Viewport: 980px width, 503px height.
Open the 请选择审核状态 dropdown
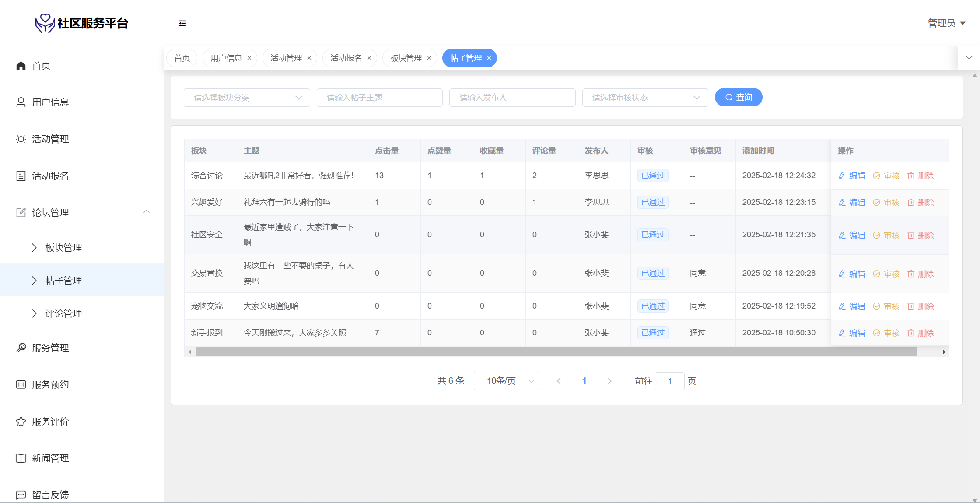[645, 98]
